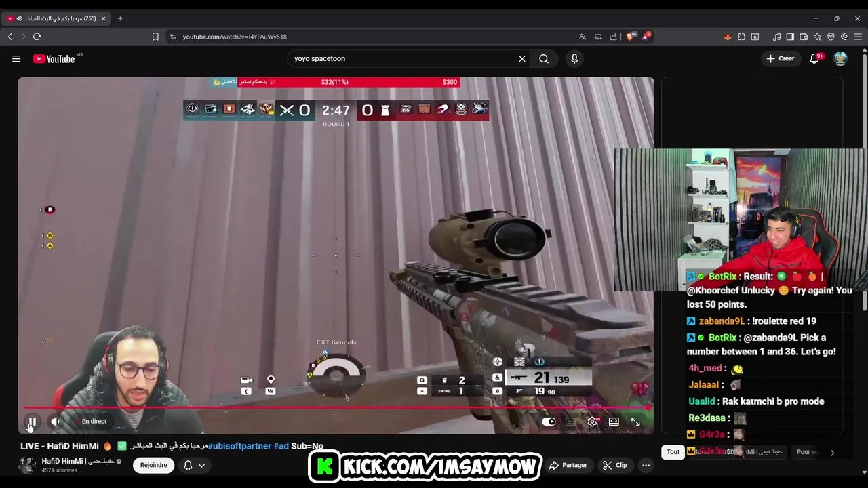Select the Tout filter chip
Viewport: 868px width, 488px height.
(673, 452)
